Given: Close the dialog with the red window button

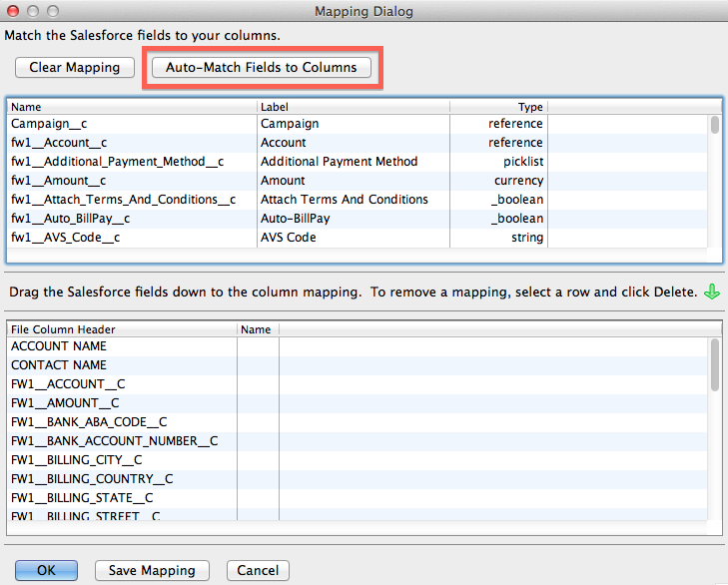Looking at the screenshot, I should [13, 11].
